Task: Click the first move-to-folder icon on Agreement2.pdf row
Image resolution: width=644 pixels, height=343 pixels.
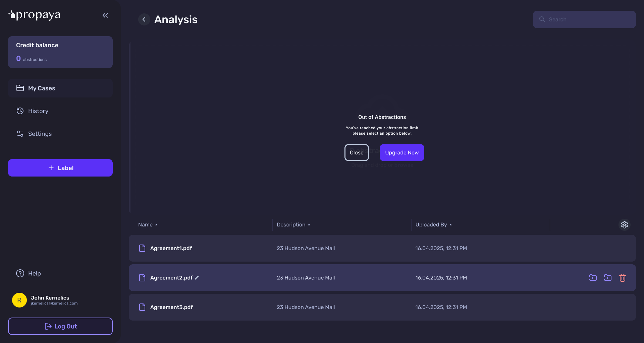Action: click(x=593, y=278)
